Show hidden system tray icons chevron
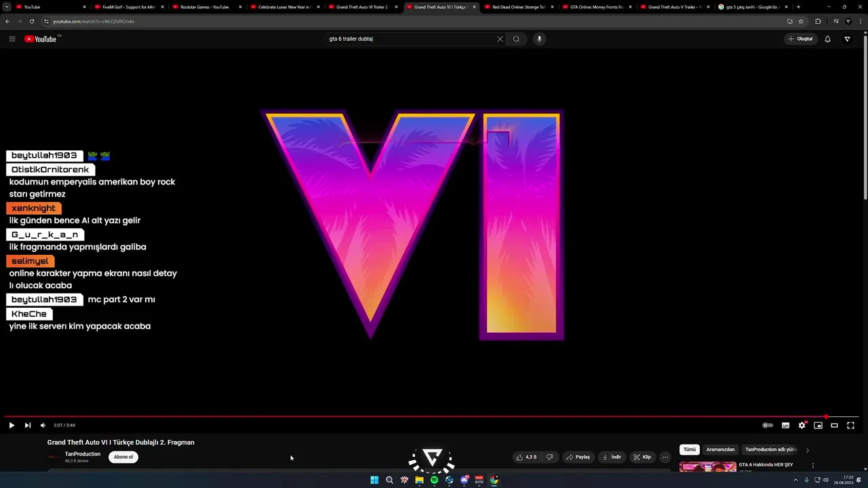Screen dimensions: 868x488 click(x=796, y=480)
